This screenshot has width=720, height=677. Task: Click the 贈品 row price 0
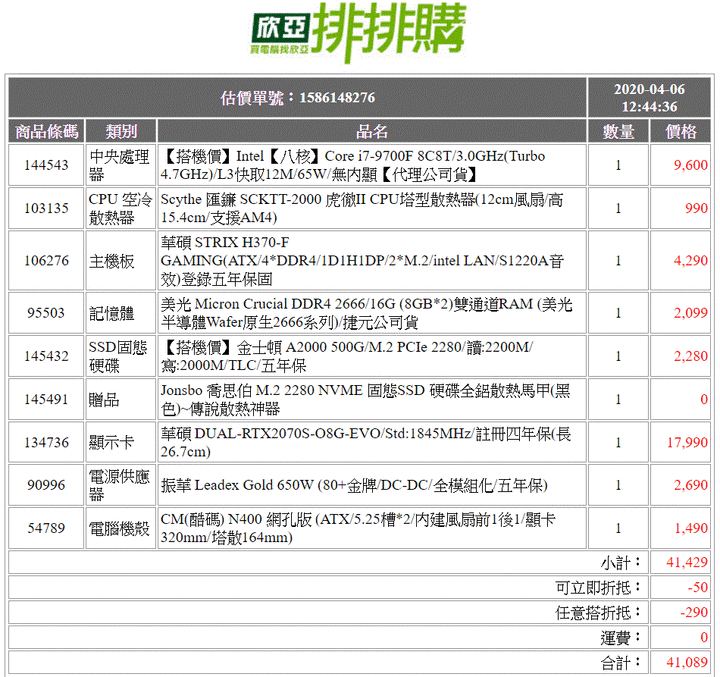coord(703,399)
